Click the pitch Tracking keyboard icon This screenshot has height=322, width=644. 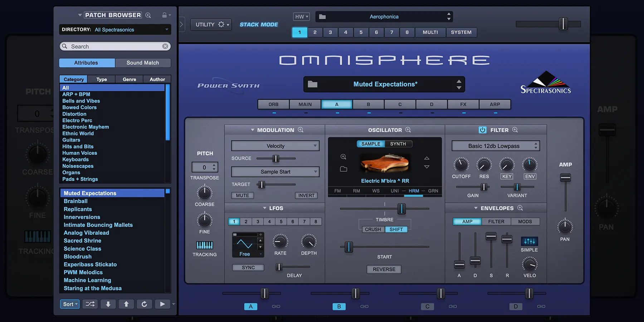point(204,246)
